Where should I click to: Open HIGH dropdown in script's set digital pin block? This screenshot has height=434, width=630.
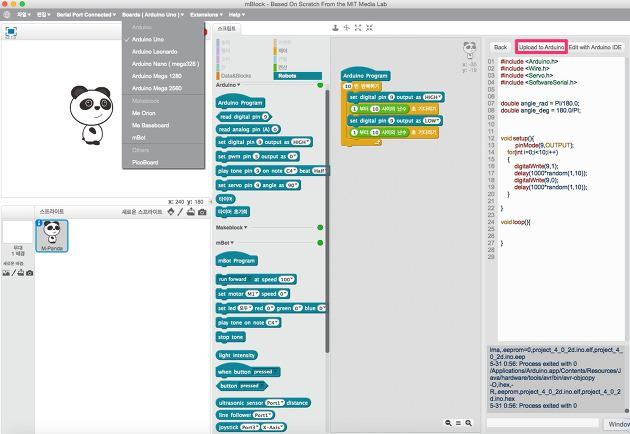pyautogui.click(x=432, y=97)
